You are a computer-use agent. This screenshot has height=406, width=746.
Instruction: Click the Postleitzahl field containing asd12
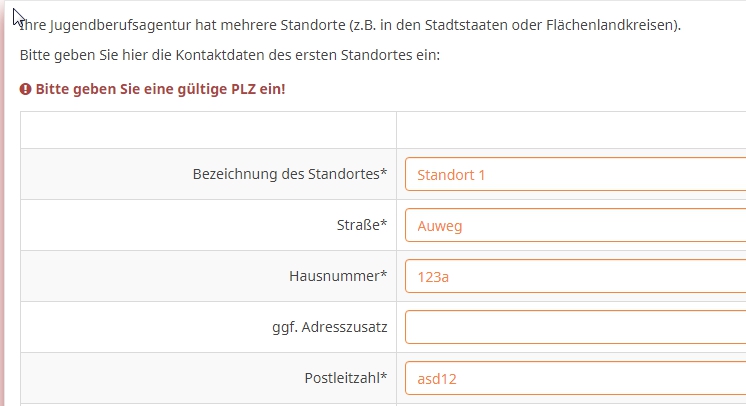[x=575, y=378]
